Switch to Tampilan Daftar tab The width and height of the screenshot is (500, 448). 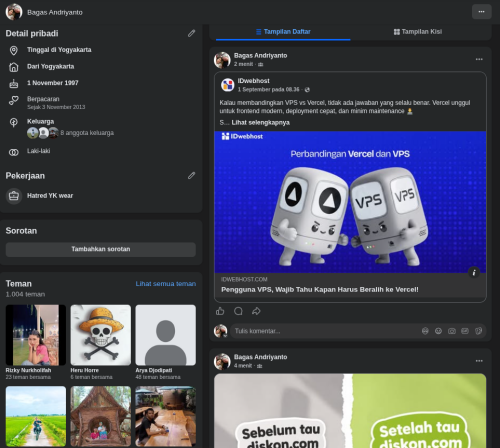tap(283, 32)
